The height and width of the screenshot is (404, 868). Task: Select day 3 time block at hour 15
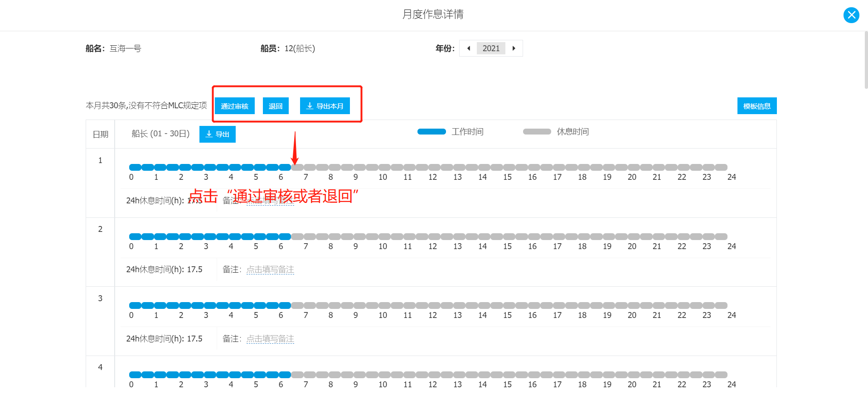point(509,306)
